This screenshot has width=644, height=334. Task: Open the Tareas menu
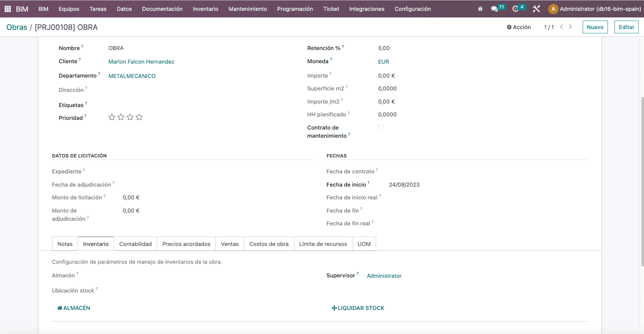click(98, 9)
